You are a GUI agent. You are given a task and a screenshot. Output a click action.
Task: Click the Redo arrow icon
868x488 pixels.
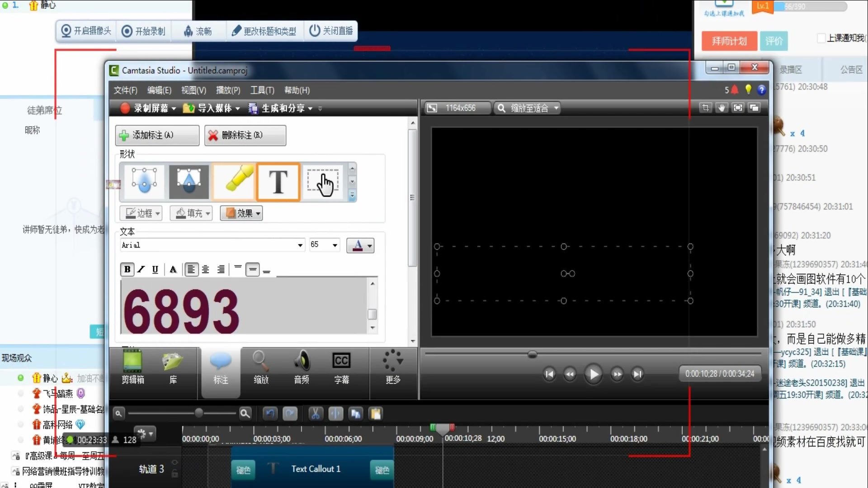pyautogui.click(x=290, y=413)
